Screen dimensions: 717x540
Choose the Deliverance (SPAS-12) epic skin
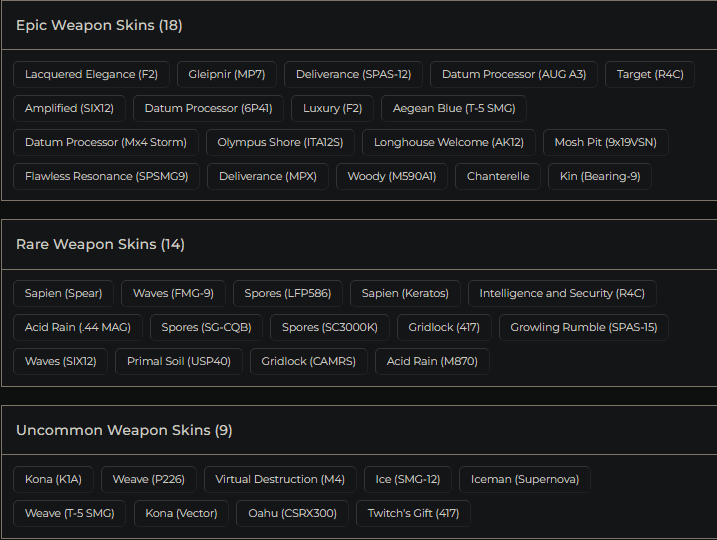pos(353,74)
